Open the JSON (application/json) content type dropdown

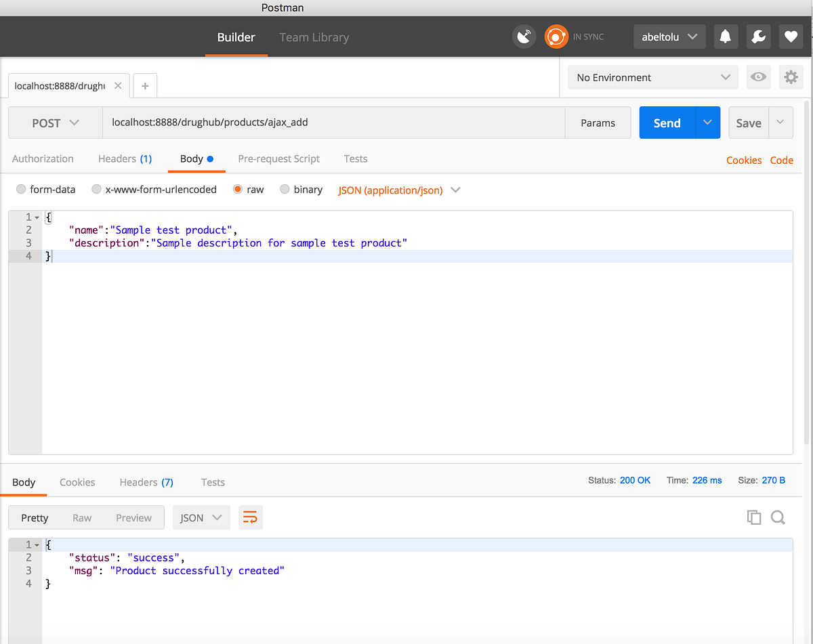399,190
